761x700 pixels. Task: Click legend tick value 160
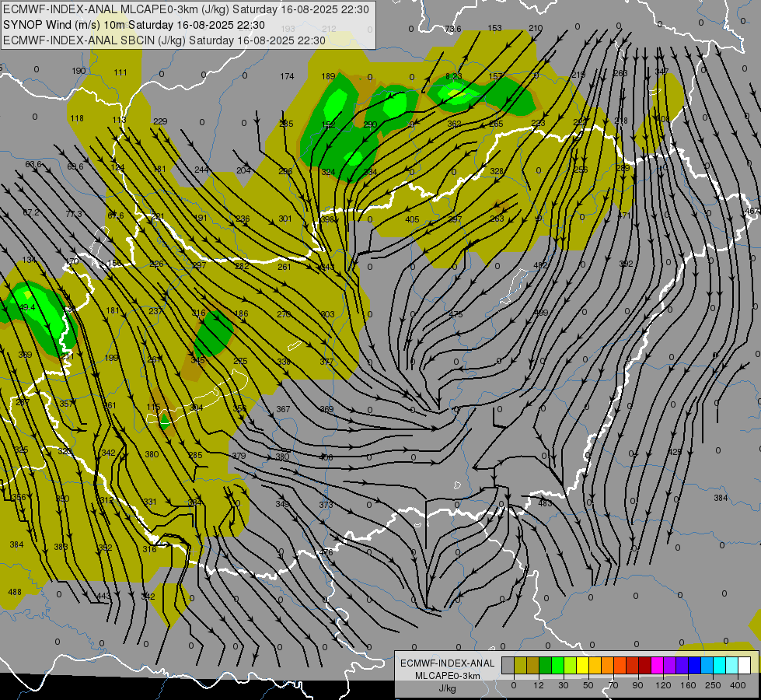688,685
